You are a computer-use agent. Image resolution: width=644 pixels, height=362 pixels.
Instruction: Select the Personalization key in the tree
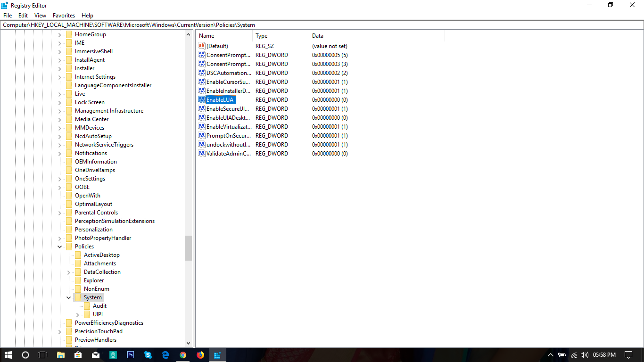tap(94, 230)
